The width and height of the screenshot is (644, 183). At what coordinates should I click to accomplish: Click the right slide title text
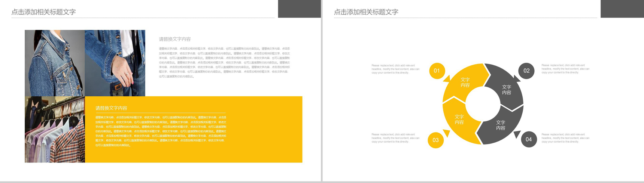point(366,12)
